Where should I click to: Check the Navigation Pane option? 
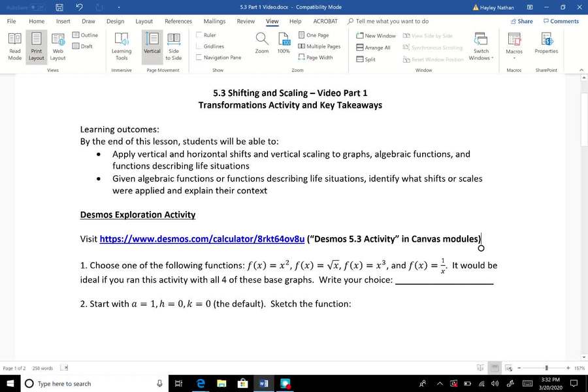point(199,57)
